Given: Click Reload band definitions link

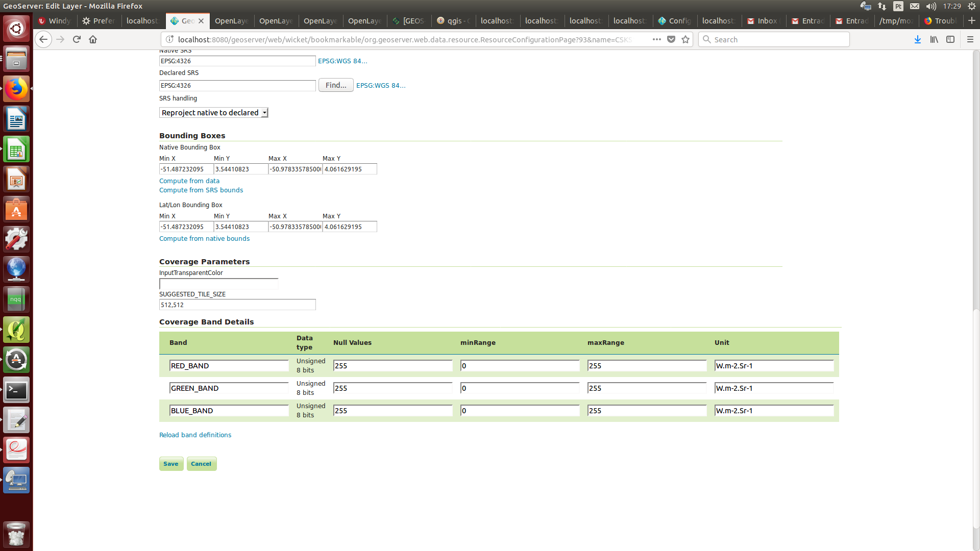Looking at the screenshot, I should pos(195,435).
